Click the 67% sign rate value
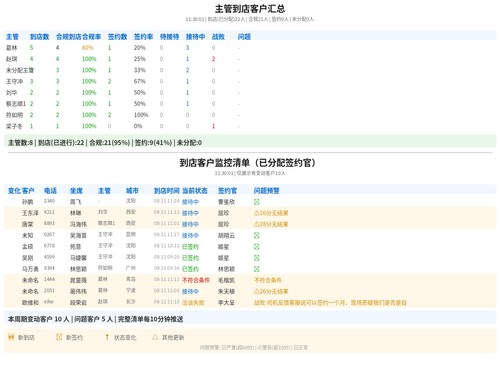500x370 pixels. (140, 81)
